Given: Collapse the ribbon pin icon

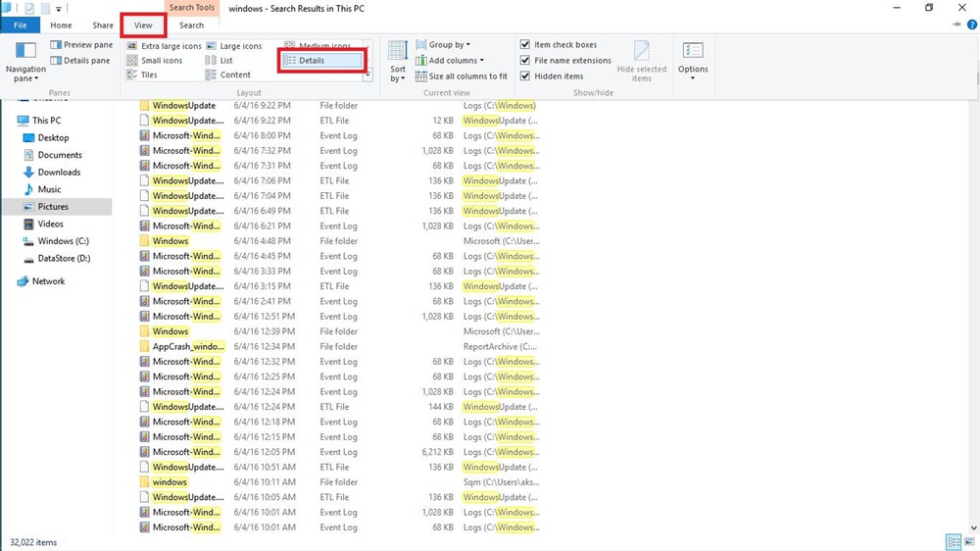Looking at the screenshot, I should click(x=956, y=25).
